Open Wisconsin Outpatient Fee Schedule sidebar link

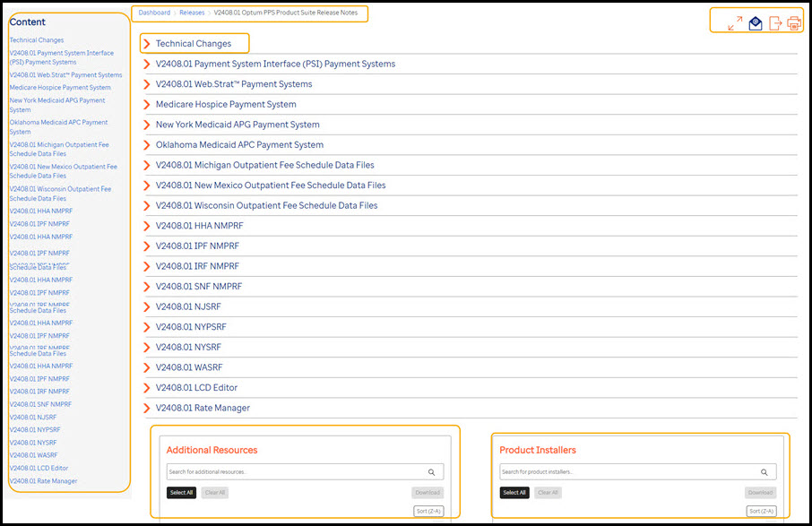pos(60,194)
